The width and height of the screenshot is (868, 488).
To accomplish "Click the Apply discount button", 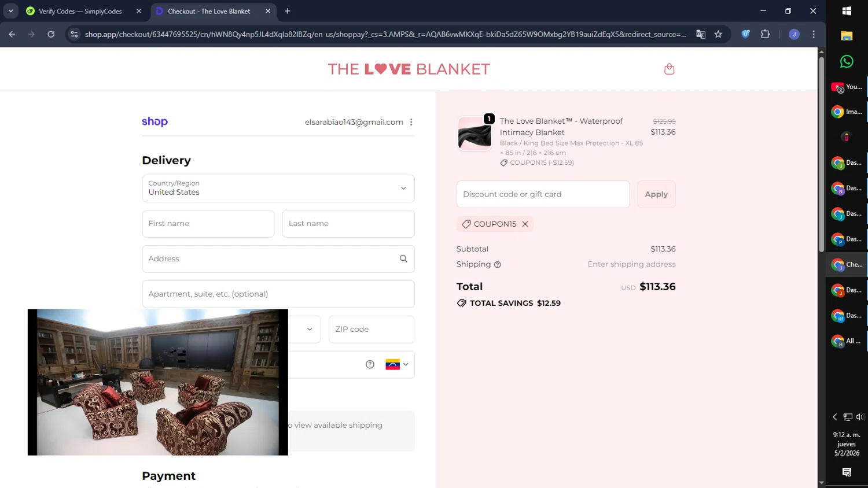I will click(x=656, y=194).
